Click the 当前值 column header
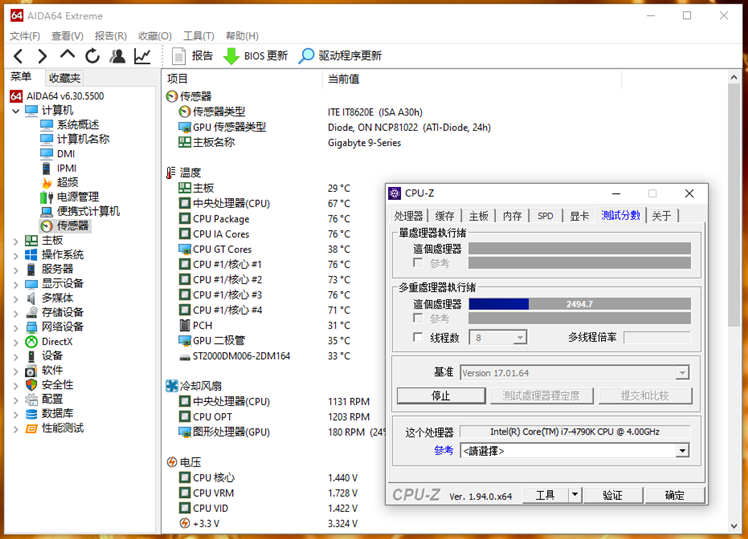 [472, 79]
